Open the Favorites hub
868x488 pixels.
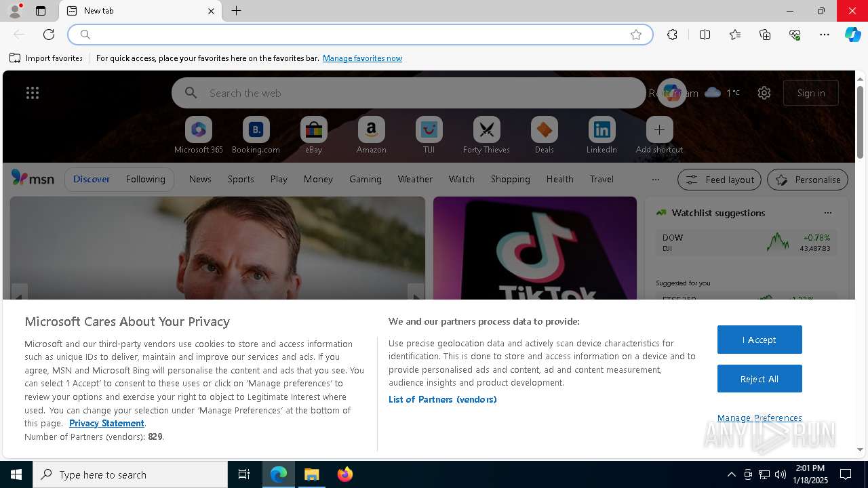[735, 35]
